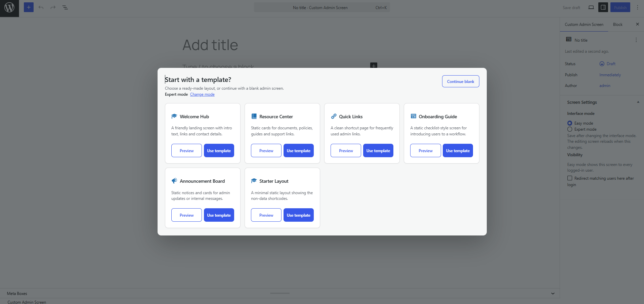
Task: Use the Starter Layout template
Action: (298, 215)
